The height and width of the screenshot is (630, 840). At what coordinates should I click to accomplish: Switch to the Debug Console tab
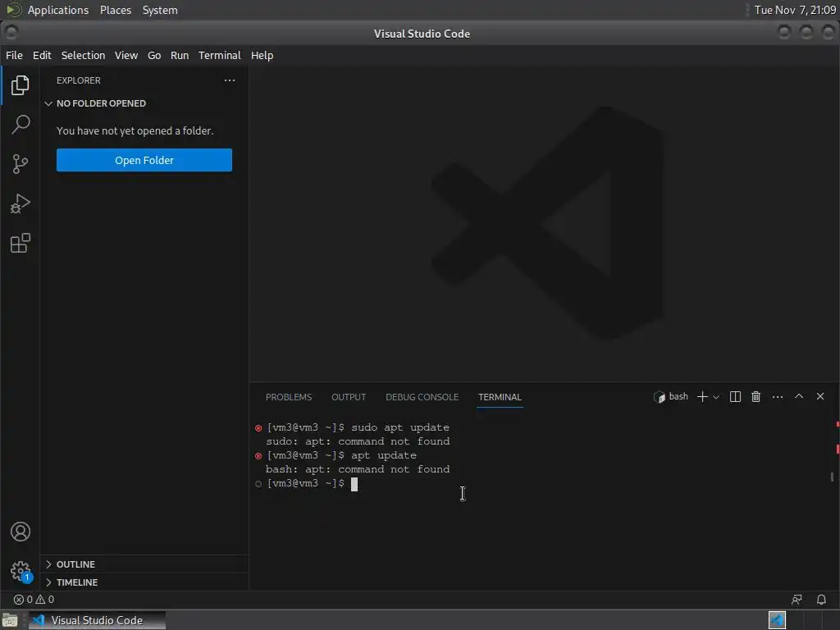tap(422, 397)
